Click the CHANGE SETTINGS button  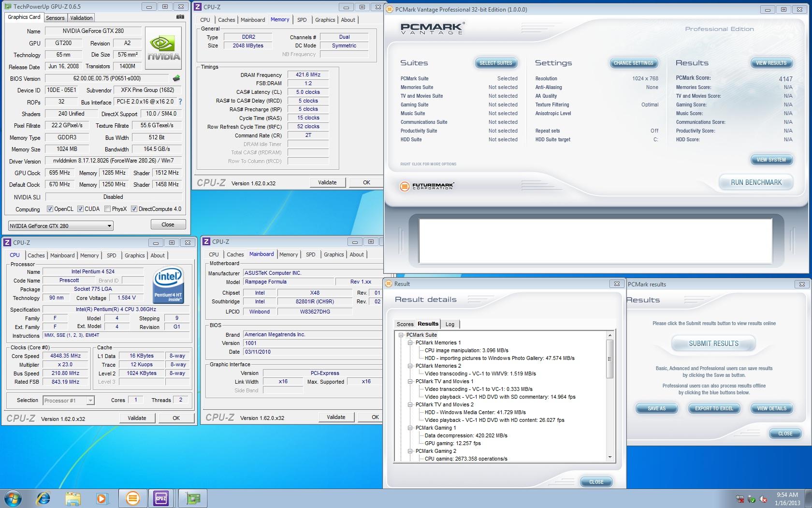point(633,63)
